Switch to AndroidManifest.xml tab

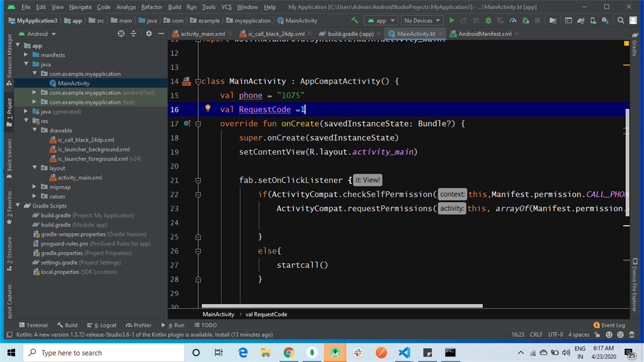click(485, 34)
